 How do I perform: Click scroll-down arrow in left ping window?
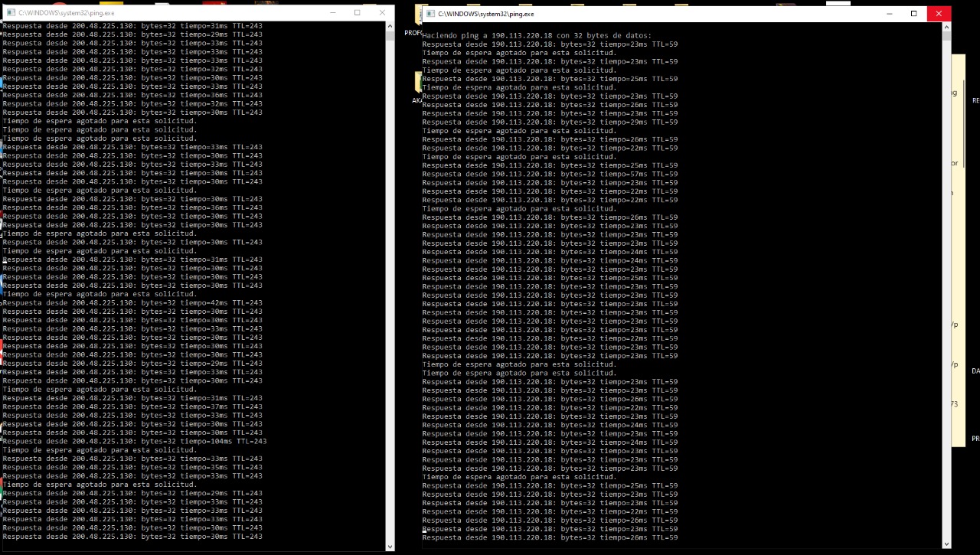pos(390,547)
